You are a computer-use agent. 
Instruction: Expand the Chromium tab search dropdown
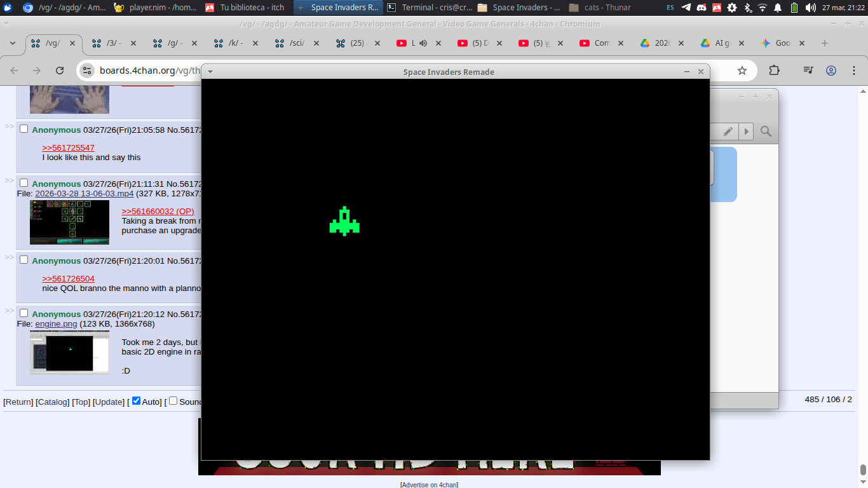click(x=12, y=43)
